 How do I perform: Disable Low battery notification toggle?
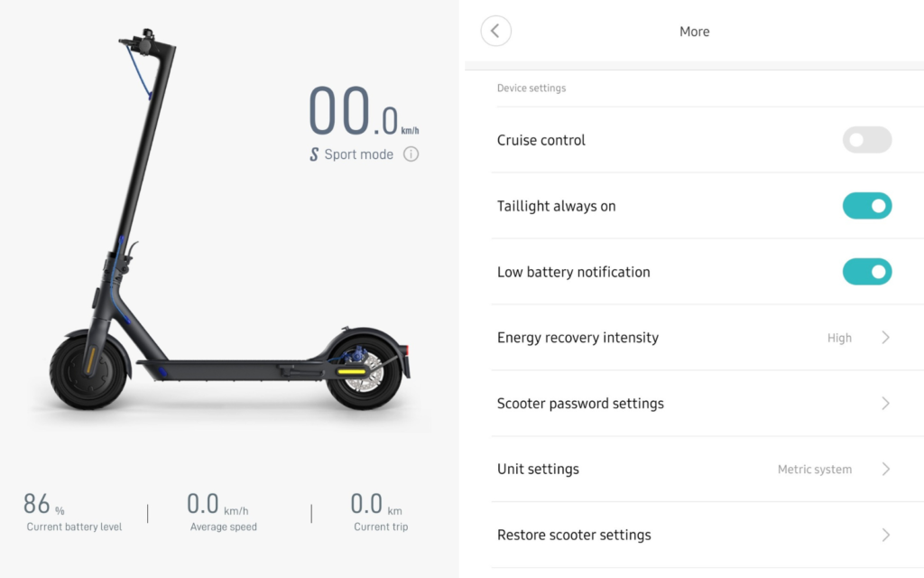(x=867, y=272)
